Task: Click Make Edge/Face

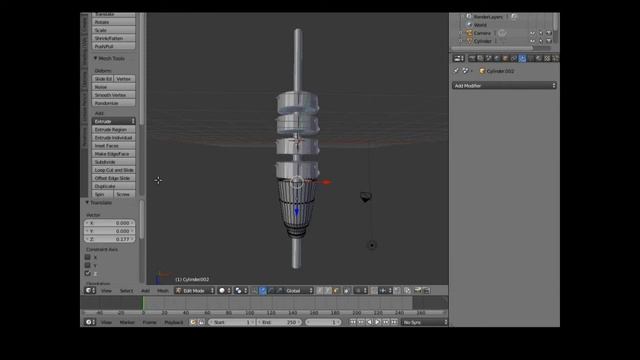Action: pyautogui.click(x=113, y=154)
